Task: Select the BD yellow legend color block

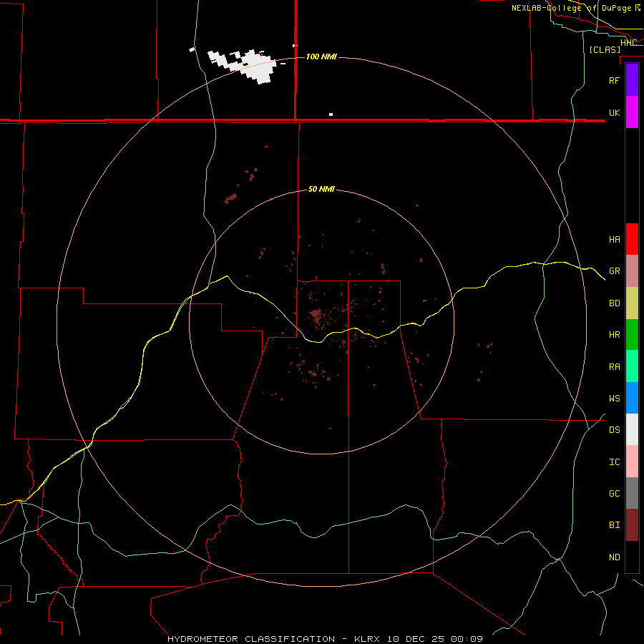Action: pos(632,303)
